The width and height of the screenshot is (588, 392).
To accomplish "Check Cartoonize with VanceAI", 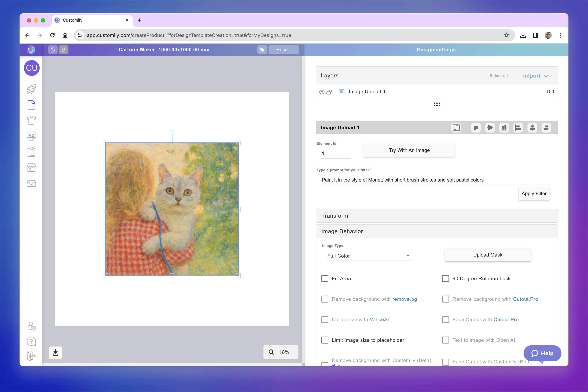I will (x=325, y=319).
